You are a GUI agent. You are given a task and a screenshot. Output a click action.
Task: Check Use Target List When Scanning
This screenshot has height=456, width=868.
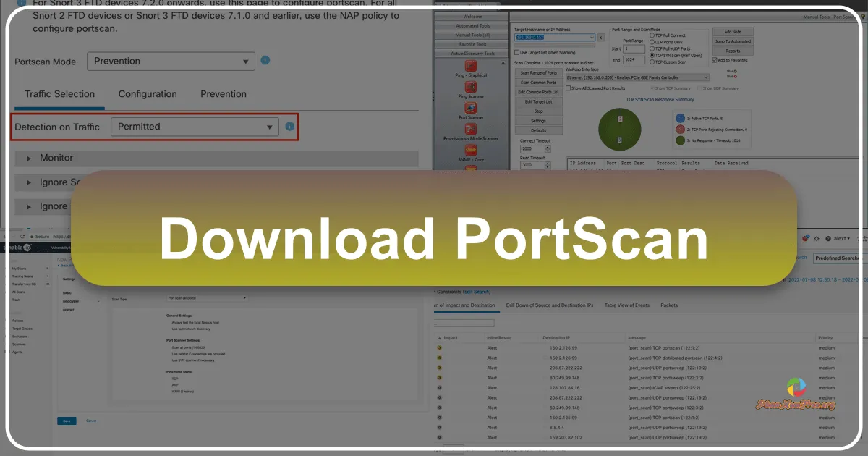point(516,52)
